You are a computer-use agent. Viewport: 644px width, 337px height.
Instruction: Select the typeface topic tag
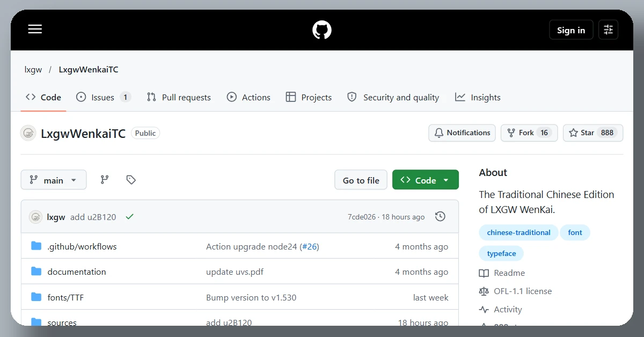tap(501, 253)
